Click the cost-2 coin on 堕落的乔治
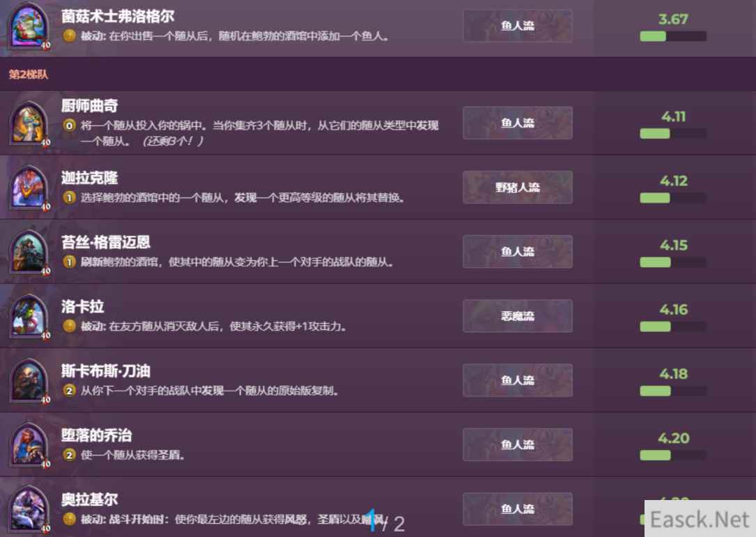756x537 pixels. coord(70,455)
